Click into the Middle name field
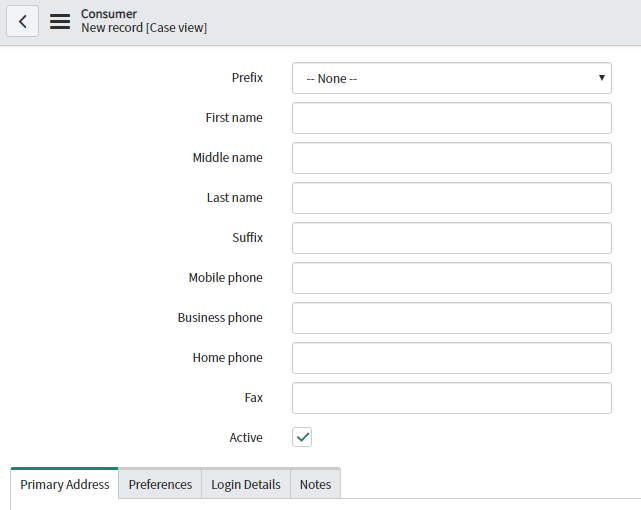The width and height of the screenshot is (641, 510). tap(451, 158)
